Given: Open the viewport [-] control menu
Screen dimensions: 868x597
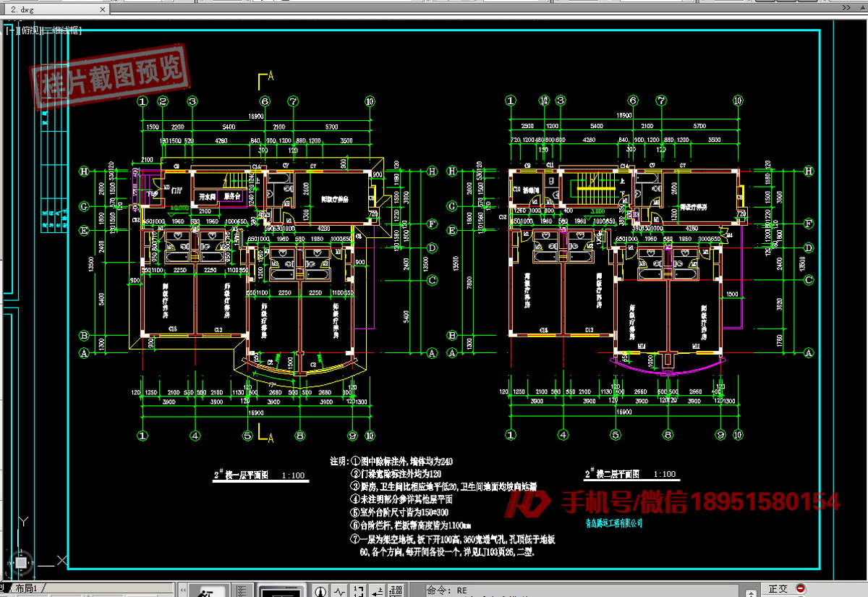Looking at the screenshot, I should click(9, 30).
